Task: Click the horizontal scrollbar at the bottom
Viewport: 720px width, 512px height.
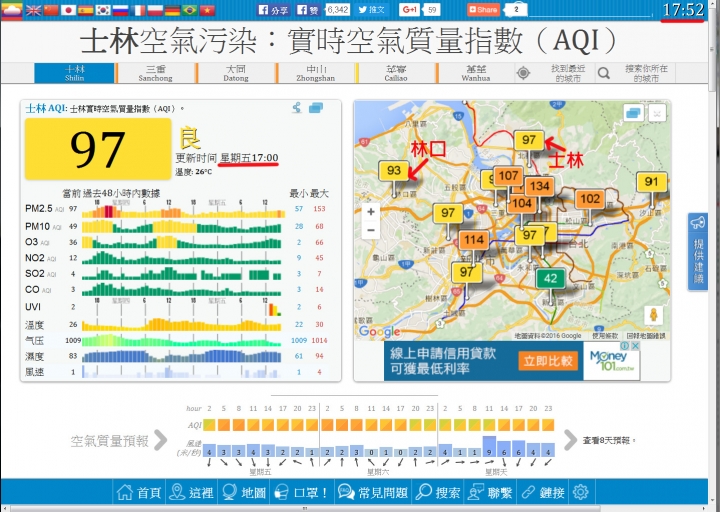Action: tap(305, 508)
